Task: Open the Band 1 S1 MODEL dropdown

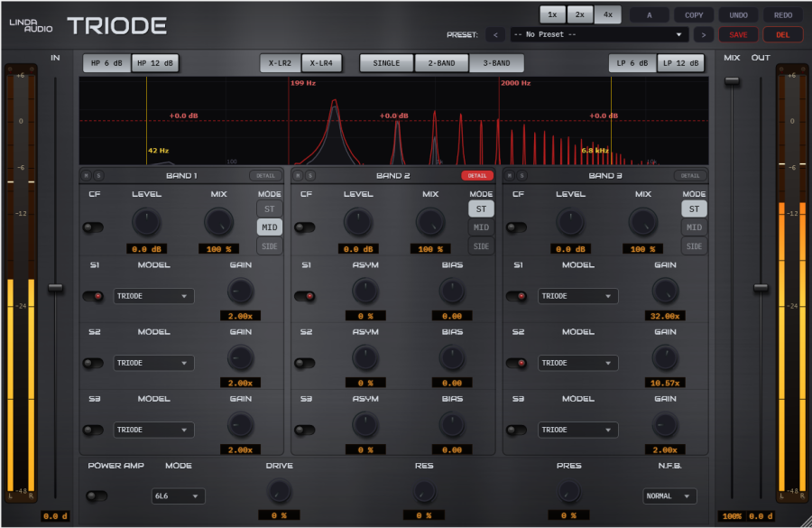Action: point(153,296)
